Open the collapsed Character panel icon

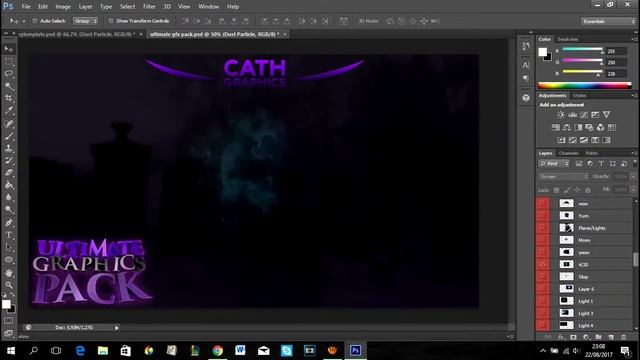coord(526,65)
